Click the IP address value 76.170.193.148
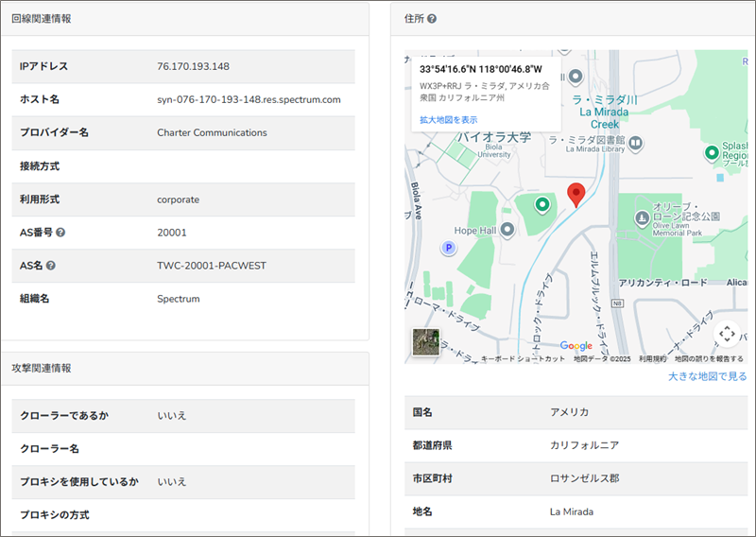 click(x=193, y=66)
